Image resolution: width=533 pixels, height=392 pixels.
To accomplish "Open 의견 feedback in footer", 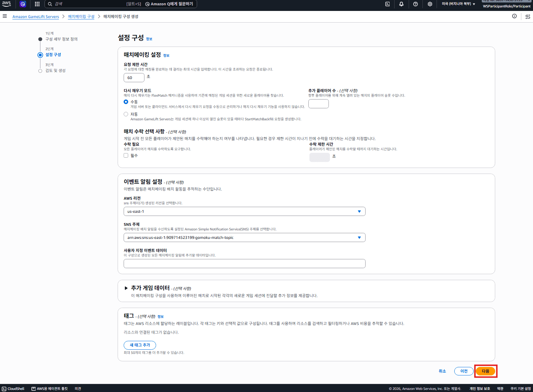I will coord(78,388).
